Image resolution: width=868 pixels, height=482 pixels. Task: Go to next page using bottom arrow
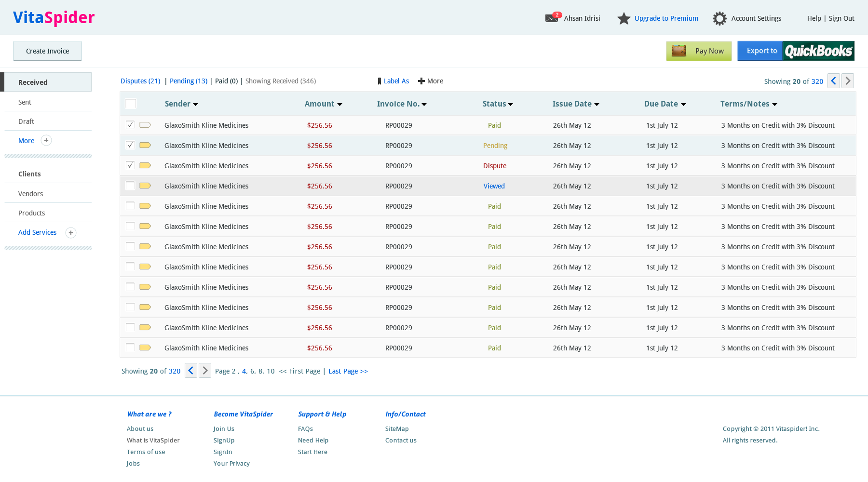[x=205, y=370]
